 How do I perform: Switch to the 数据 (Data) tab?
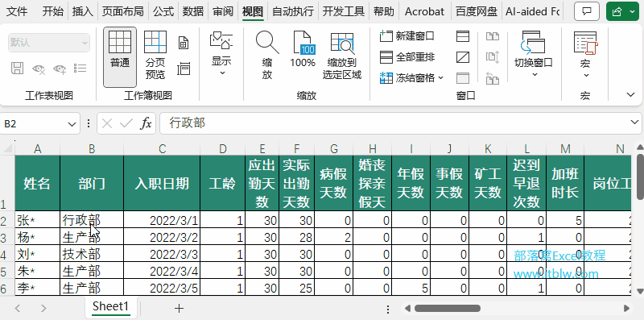pos(193,11)
